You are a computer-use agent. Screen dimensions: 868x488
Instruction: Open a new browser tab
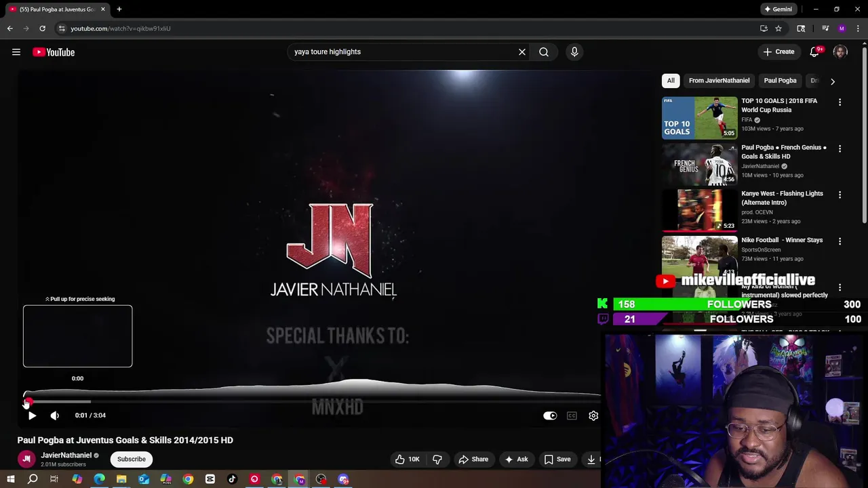(119, 9)
